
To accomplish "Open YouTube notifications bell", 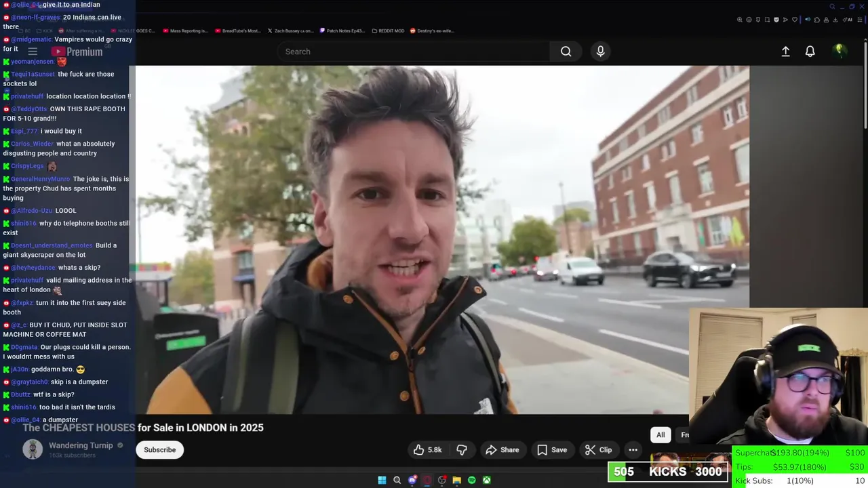I will coord(810,52).
